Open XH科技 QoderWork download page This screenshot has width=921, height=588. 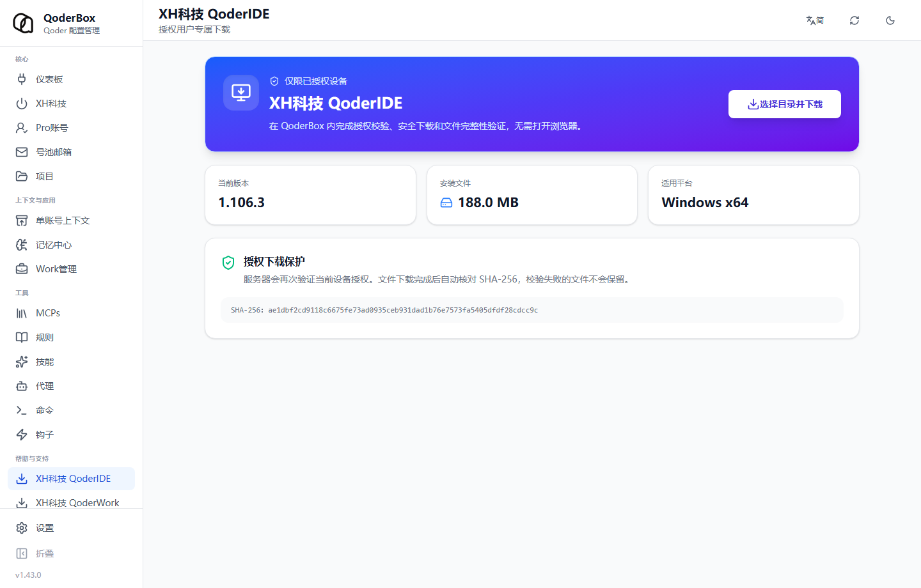coord(71,503)
